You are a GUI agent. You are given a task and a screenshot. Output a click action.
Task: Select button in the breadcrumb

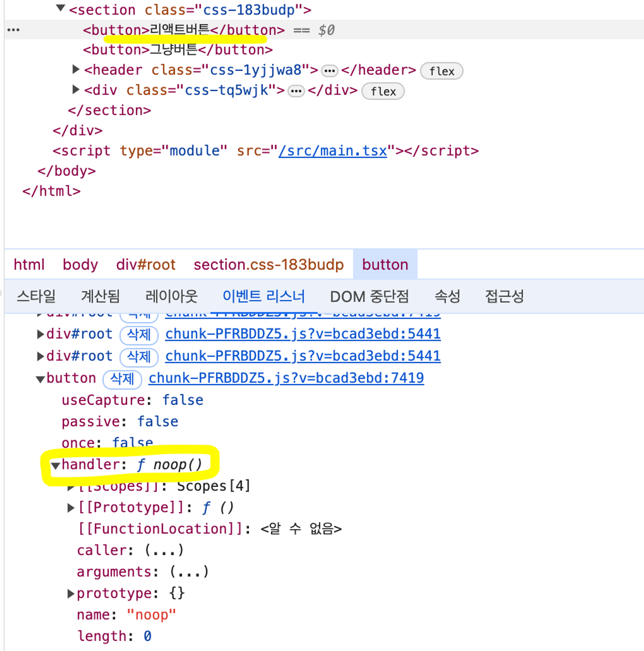tap(385, 265)
